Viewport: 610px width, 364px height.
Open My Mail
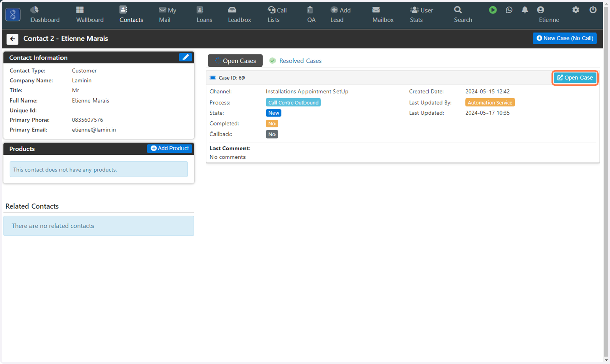[x=168, y=15]
